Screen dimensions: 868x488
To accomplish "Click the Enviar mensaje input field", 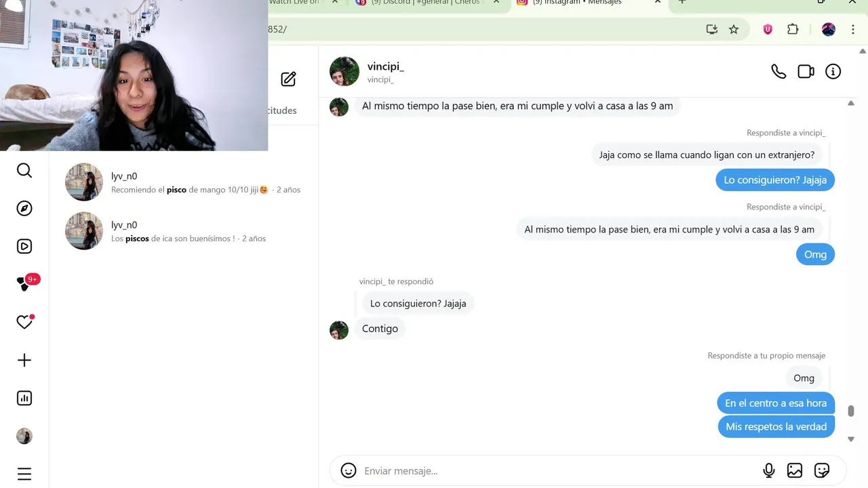I will pos(556,470).
